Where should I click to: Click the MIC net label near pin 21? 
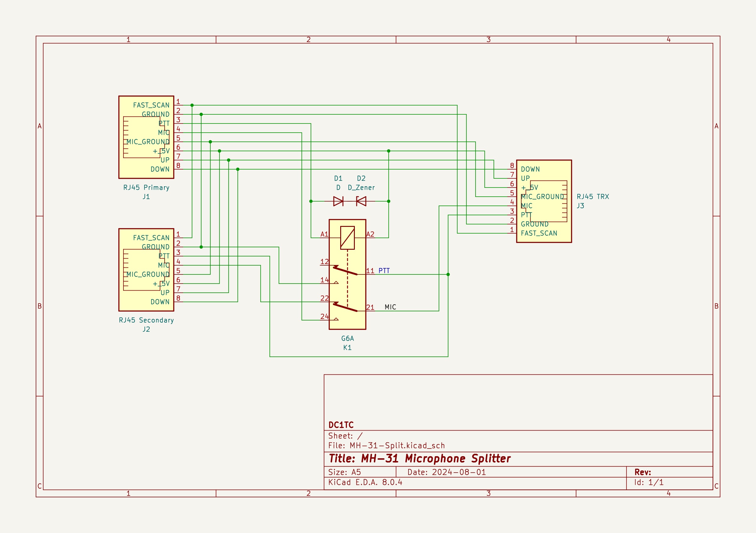[x=390, y=307]
